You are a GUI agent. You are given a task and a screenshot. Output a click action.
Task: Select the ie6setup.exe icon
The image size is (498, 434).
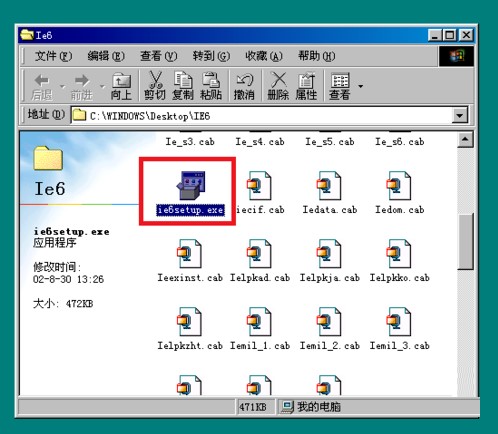click(x=191, y=186)
